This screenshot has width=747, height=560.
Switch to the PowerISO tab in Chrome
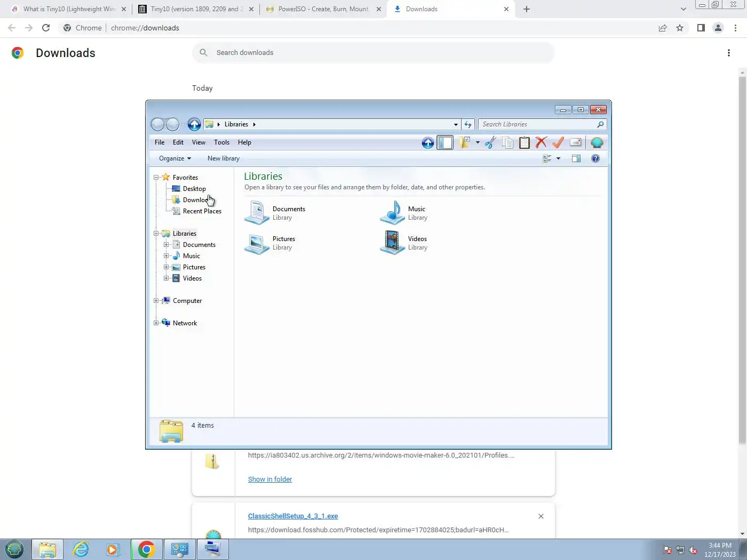pos(323,9)
